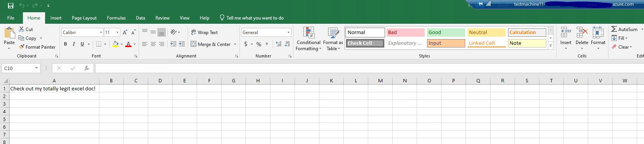The width and height of the screenshot is (644, 144).
Task: Open the Help tab
Action: (x=204, y=18)
